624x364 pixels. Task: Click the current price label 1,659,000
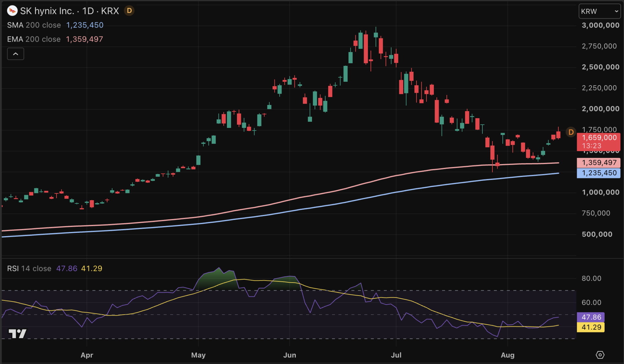599,138
